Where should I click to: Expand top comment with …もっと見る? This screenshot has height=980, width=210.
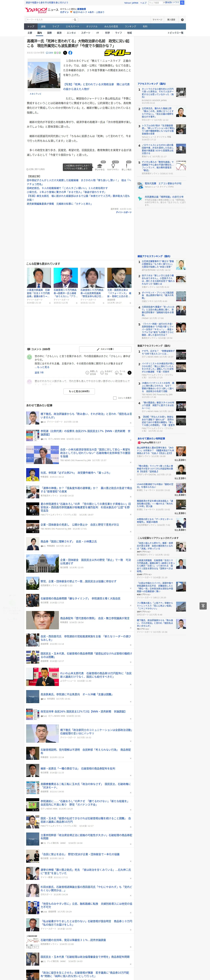pos(42,367)
